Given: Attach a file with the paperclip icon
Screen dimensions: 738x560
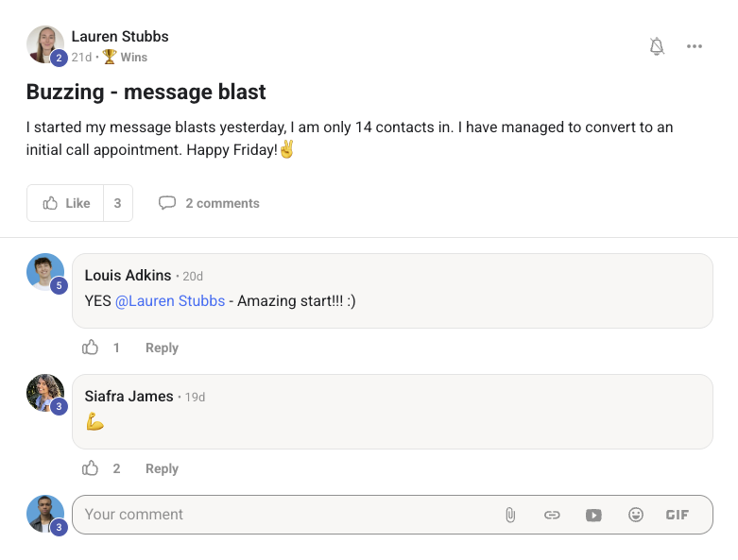Looking at the screenshot, I should [510, 515].
